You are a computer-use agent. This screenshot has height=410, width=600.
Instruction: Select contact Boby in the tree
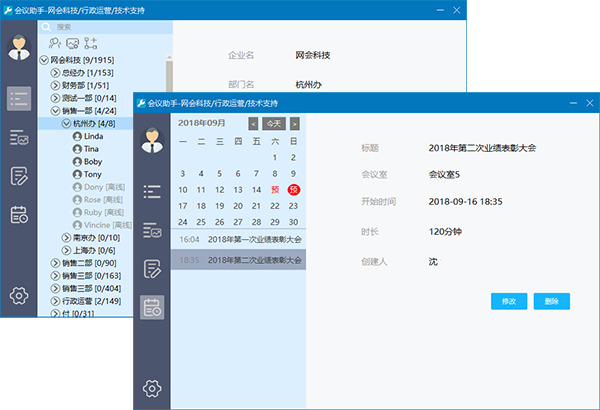click(93, 161)
